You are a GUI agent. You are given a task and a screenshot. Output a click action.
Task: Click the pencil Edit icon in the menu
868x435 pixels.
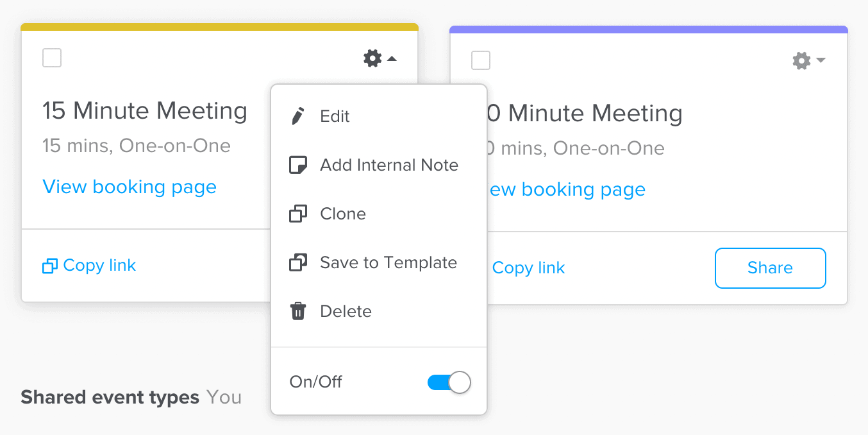pyautogui.click(x=297, y=116)
